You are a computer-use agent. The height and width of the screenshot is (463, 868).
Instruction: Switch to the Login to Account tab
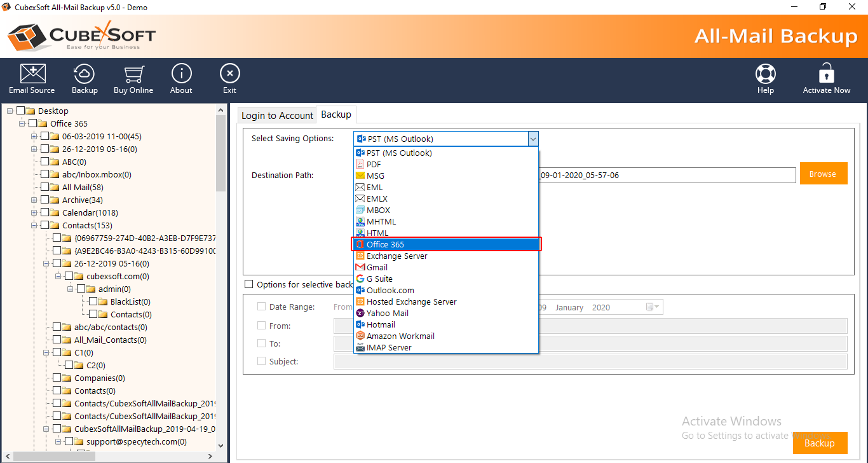click(x=277, y=115)
